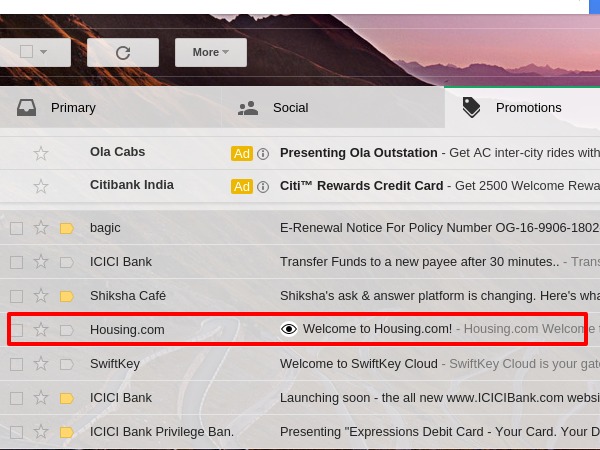Screen dimensions: 600x450
Task: Click the info icon beside Citibank Ad
Action: click(263, 187)
